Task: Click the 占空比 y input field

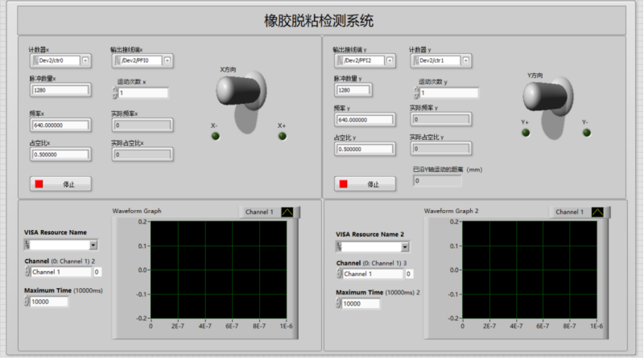Action: click(365, 149)
